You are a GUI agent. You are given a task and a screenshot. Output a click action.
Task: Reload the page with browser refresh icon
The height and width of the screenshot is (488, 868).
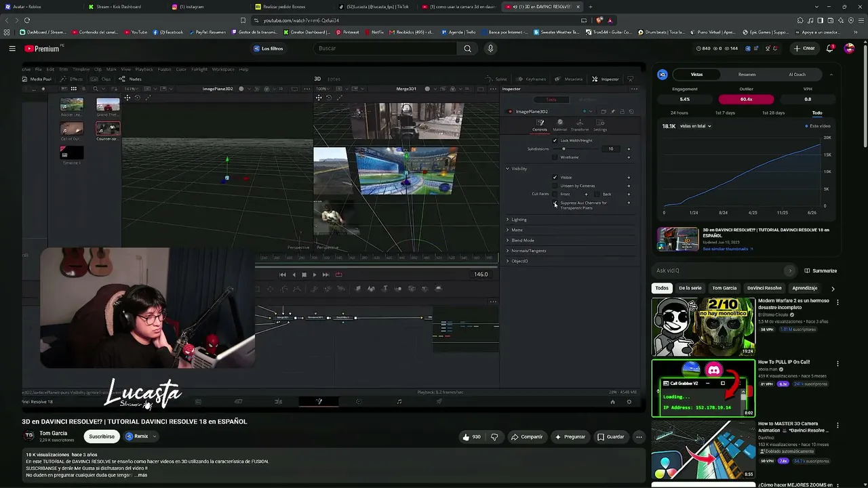pyautogui.click(x=26, y=20)
